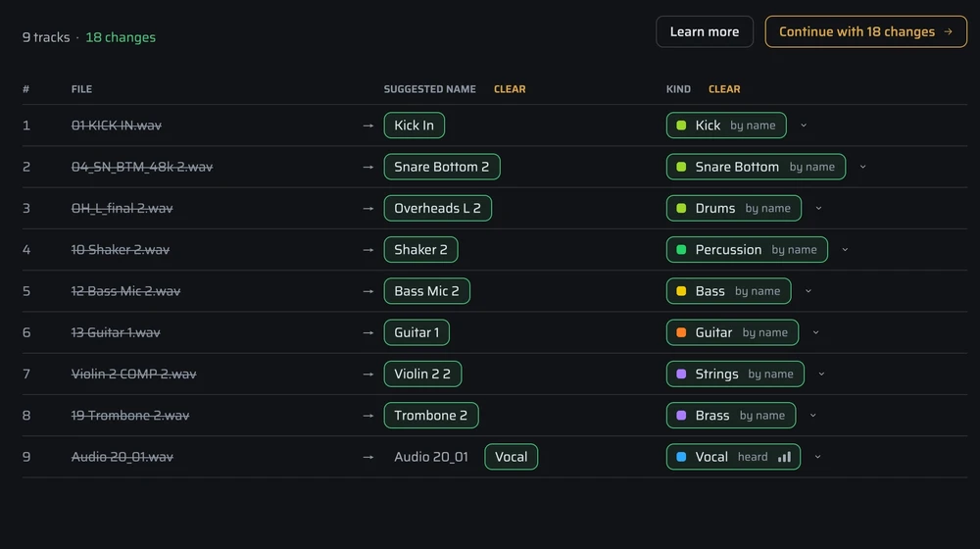Open the kind dropdown for Snare Bottom
The width and height of the screenshot is (980, 549).
point(863,167)
